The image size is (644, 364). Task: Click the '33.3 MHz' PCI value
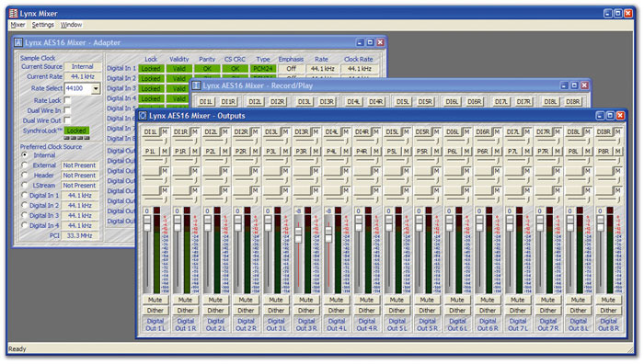[79, 235]
